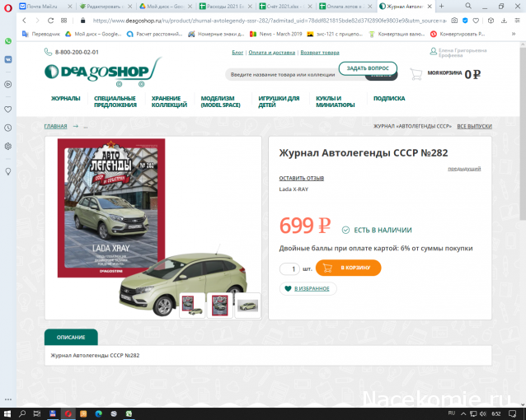The width and height of the screenshot is (526, 420).
Task: Open ad blocker shield icon
Action: coord(465,21)
